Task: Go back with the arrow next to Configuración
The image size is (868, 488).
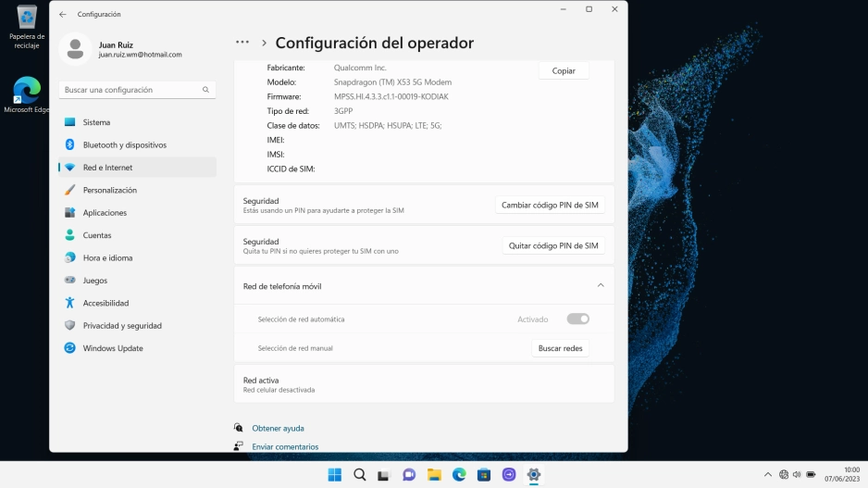Action: (x=63, y=15)
